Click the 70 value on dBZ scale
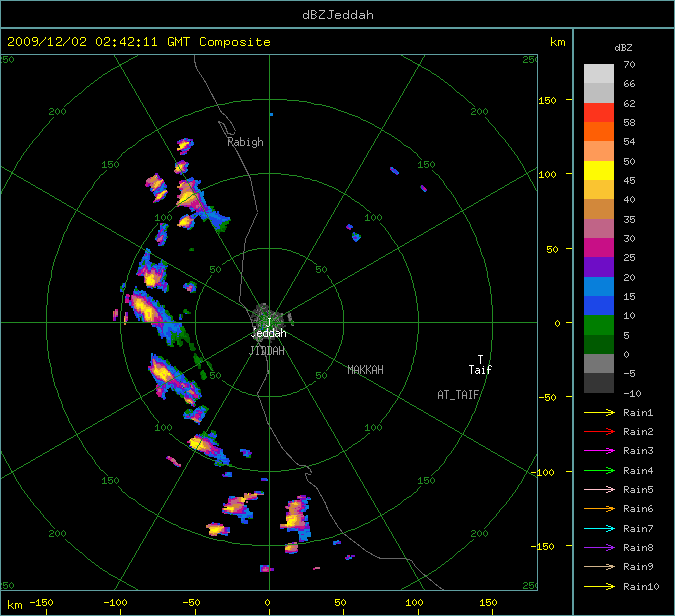Viewport: 675px width, 616px height. pos(629,65)
